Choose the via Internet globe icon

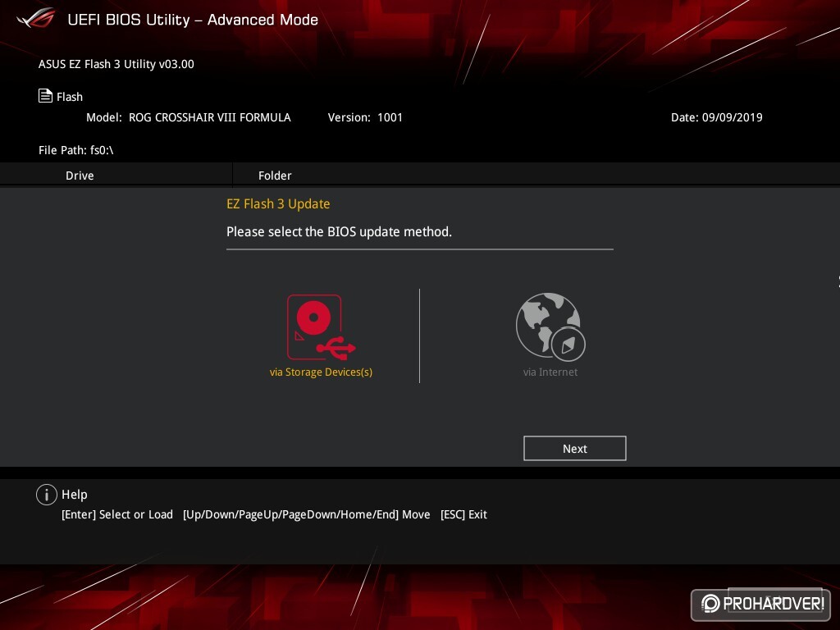[550, 326]
